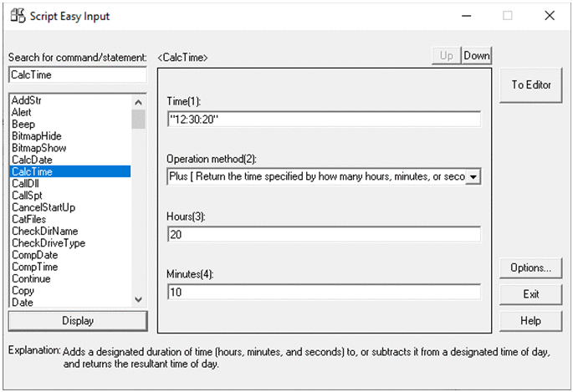Click into the Minutes(4) field

coord(324,293)
